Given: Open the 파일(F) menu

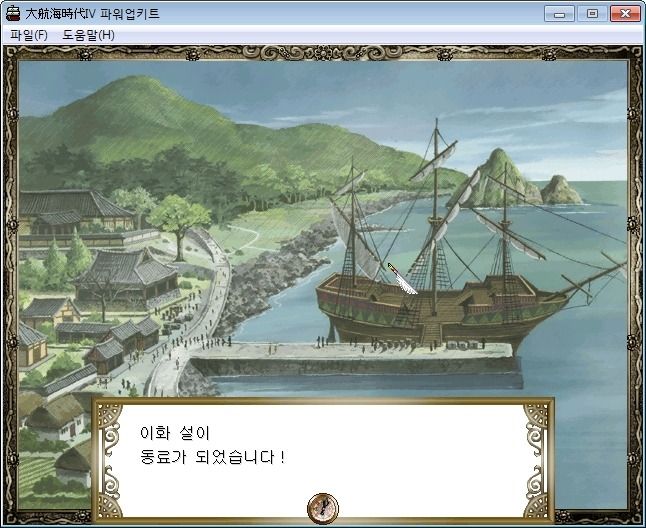Looking at the screenshot, I should [x=29, y=35].
